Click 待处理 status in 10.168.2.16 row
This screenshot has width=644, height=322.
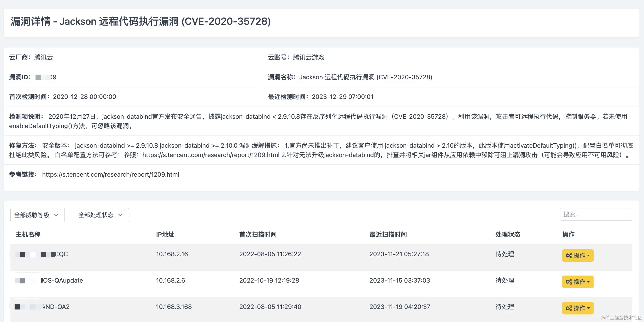click(505, 254)
